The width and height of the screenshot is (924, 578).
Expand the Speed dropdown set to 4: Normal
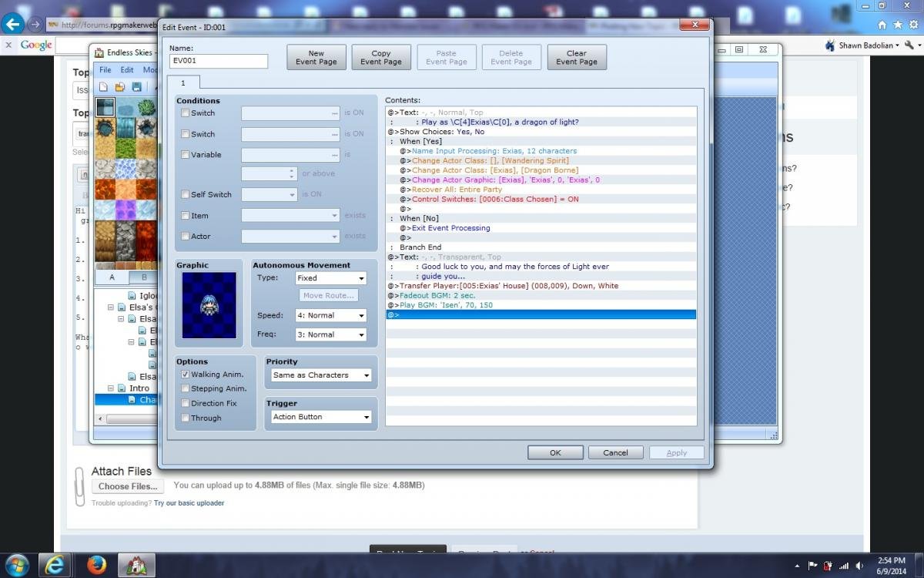[330, 315]
